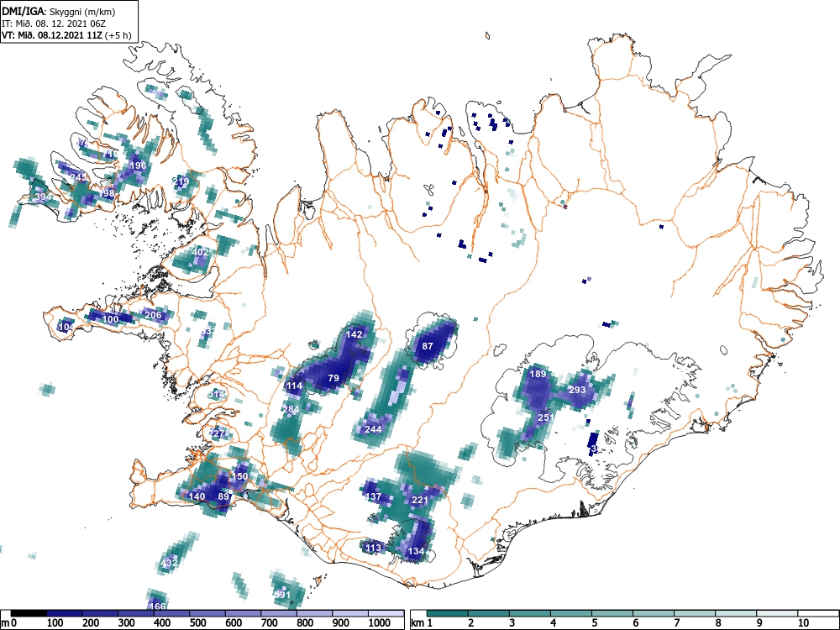Click the 'm 0' label on the scale
This screenshot has width=840, height=630.
10,623
